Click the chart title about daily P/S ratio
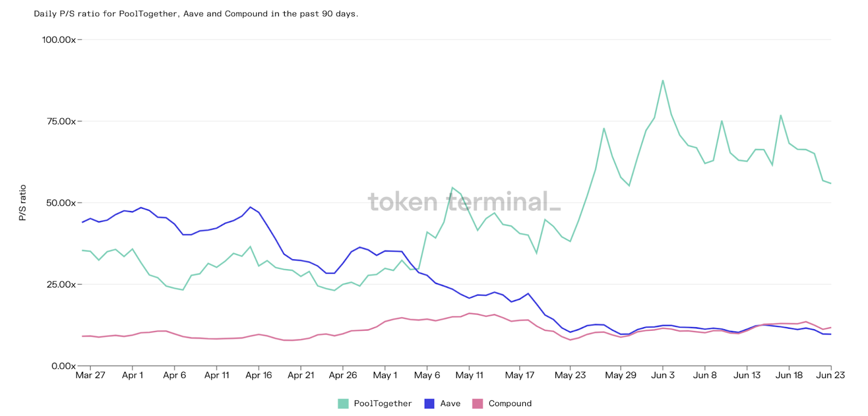868x416 pixels. (196, 14)
